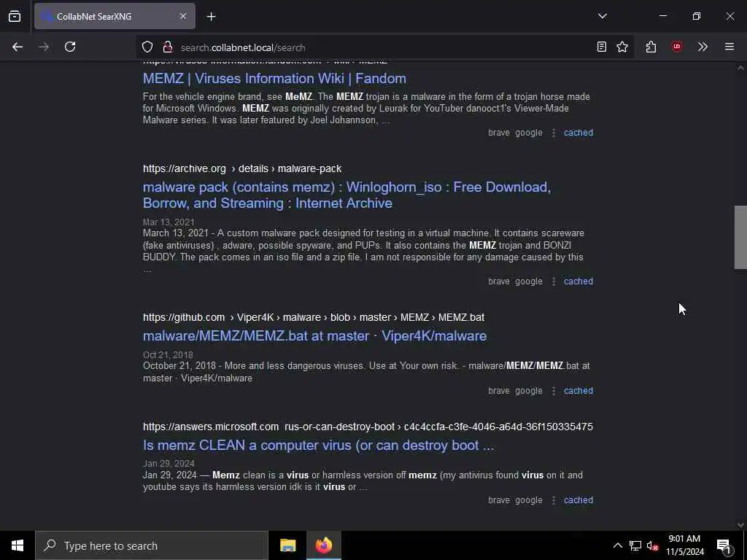Click brave engine label on Fandom result
The height and width of the screenshot is (560, 747).
click(x=499, y=133)
